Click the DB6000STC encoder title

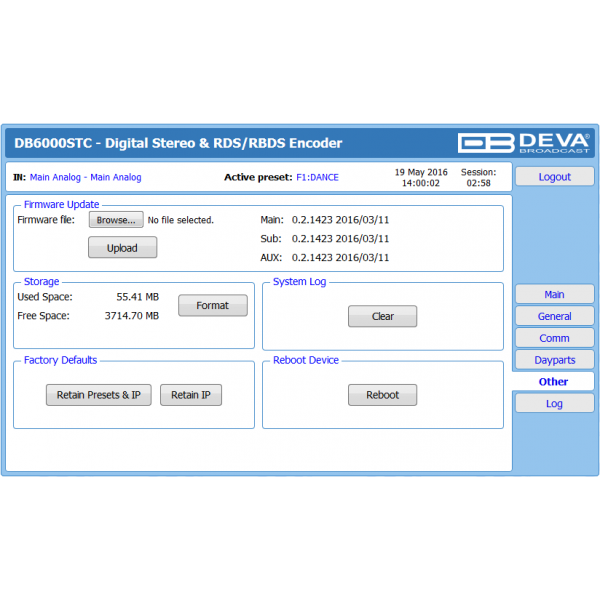point(178,143)
